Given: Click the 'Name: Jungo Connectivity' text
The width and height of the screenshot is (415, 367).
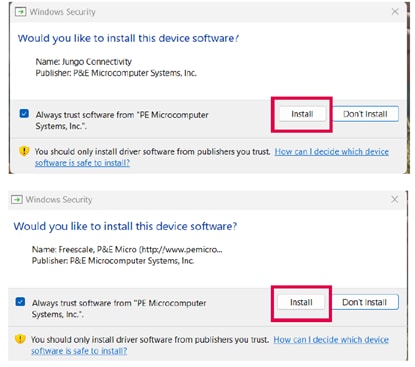Looking at the screenshot, I should (x=84, y=62).
